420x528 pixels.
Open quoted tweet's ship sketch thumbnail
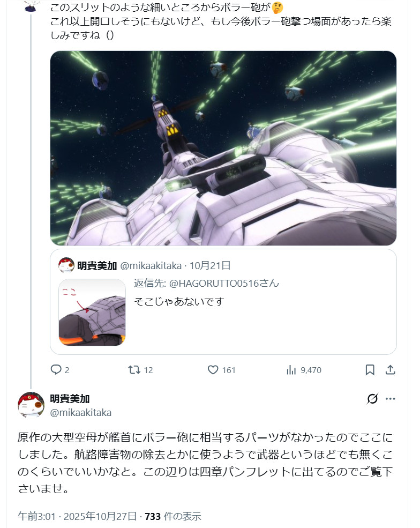tap(92, 312)
